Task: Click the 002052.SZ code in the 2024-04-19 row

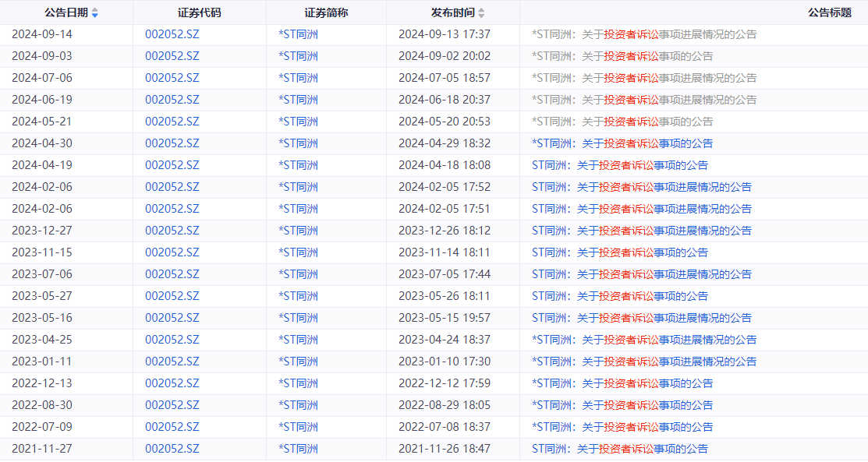Action: [x=172, y=165]
